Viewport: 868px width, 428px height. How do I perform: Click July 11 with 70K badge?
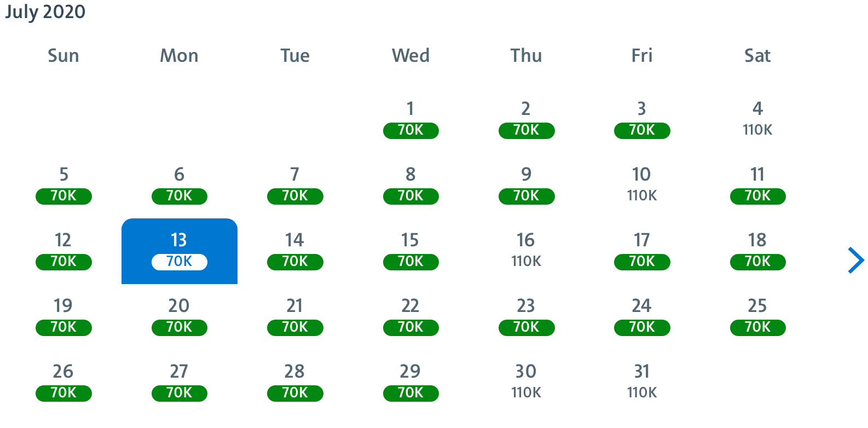[757, 186]
